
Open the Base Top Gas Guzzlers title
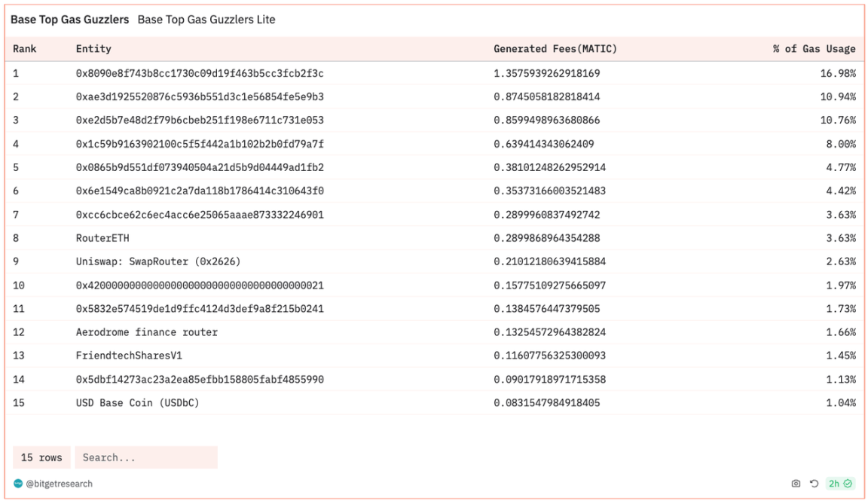(69, 20)
